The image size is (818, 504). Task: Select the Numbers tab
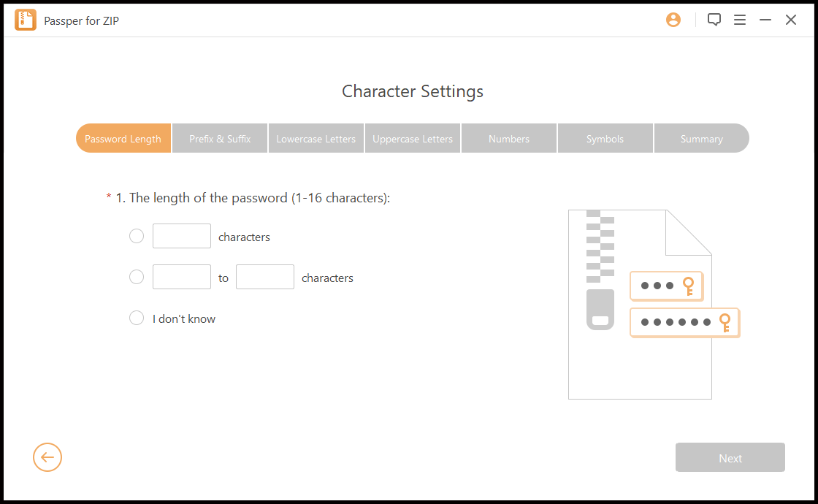point(508,138)
